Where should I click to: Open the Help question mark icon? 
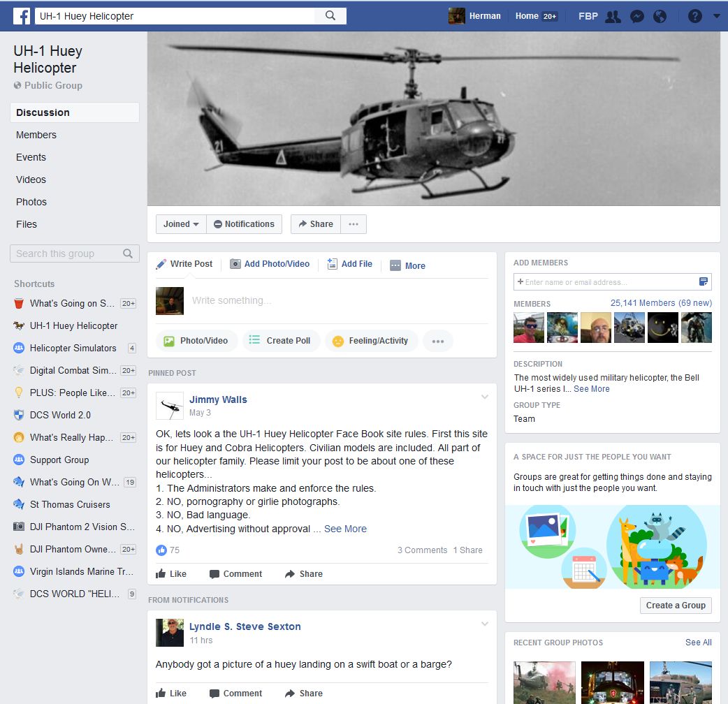(x=695, y=16)
